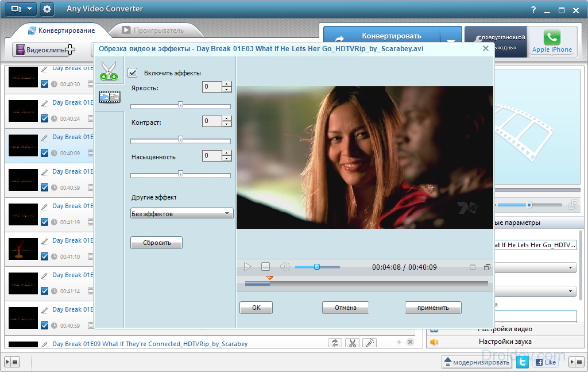This screenshot has width=588, height=372.
Task: Expand the 'Без эффектов' effects dropdown
Action: pyautogui.click(x=182, y=213)
